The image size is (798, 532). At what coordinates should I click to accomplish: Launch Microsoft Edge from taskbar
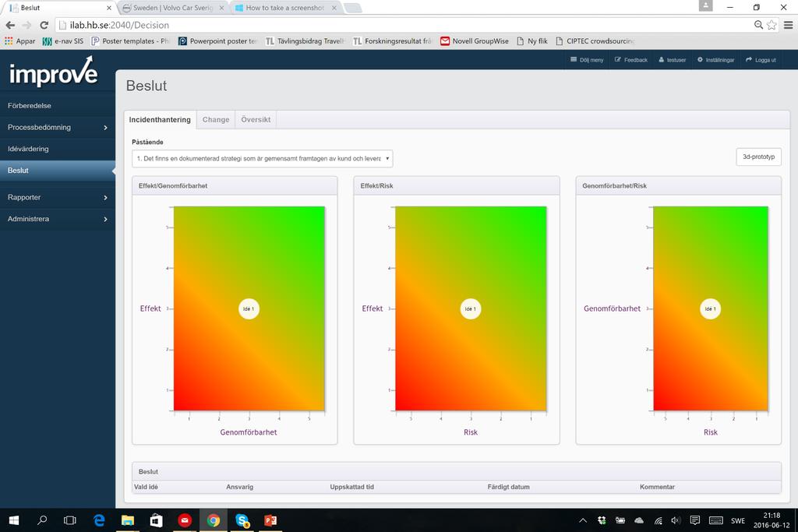[x=99, y=520]
